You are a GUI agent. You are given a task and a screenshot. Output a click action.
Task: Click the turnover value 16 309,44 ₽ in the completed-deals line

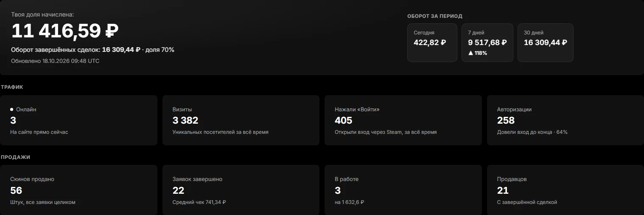121,50
